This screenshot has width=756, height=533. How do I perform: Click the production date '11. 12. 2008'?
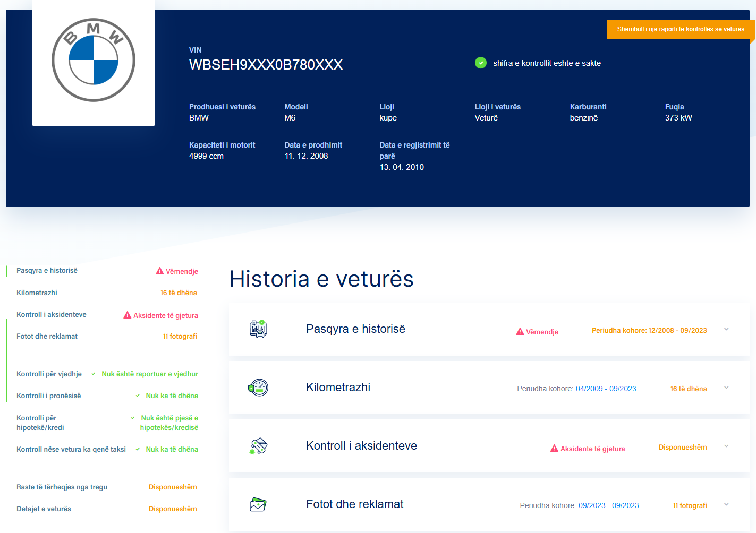[x=306, y=156]
